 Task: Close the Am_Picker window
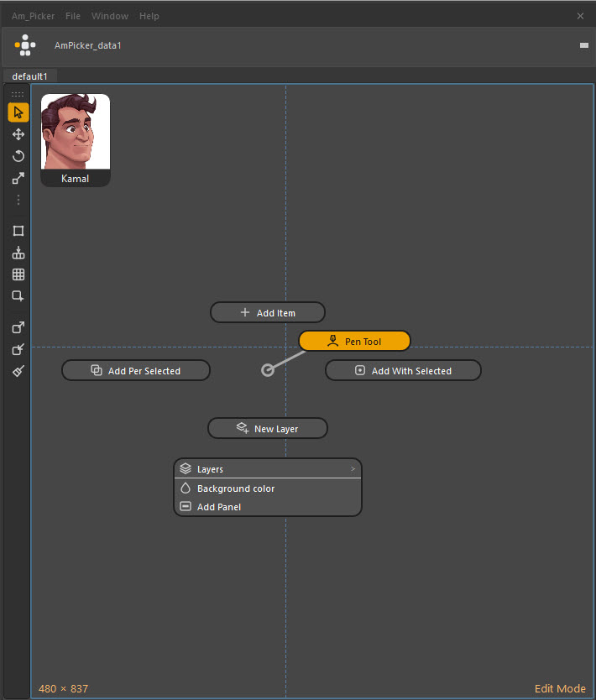point(580,16)
